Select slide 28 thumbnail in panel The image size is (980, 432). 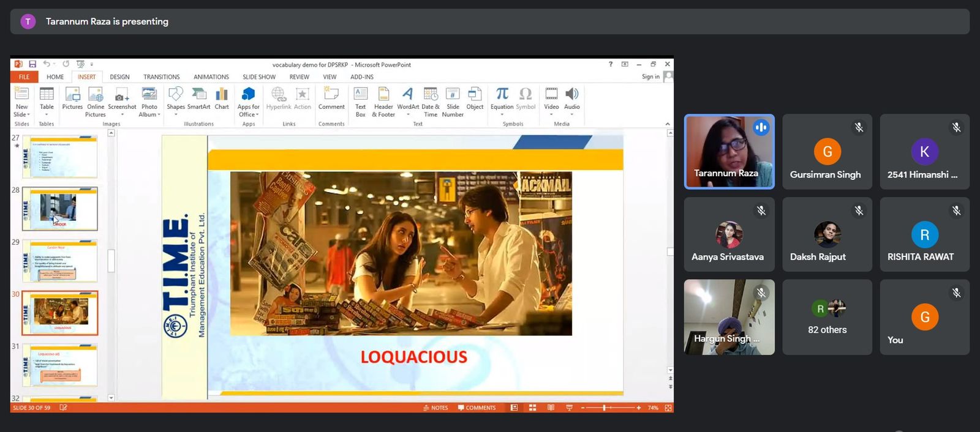click(59, 209)
